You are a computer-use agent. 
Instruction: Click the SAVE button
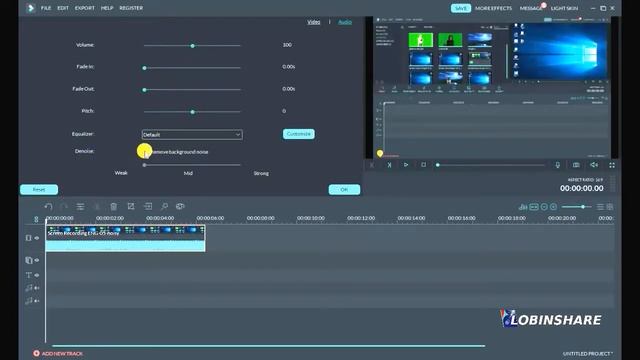click(461, 8)
